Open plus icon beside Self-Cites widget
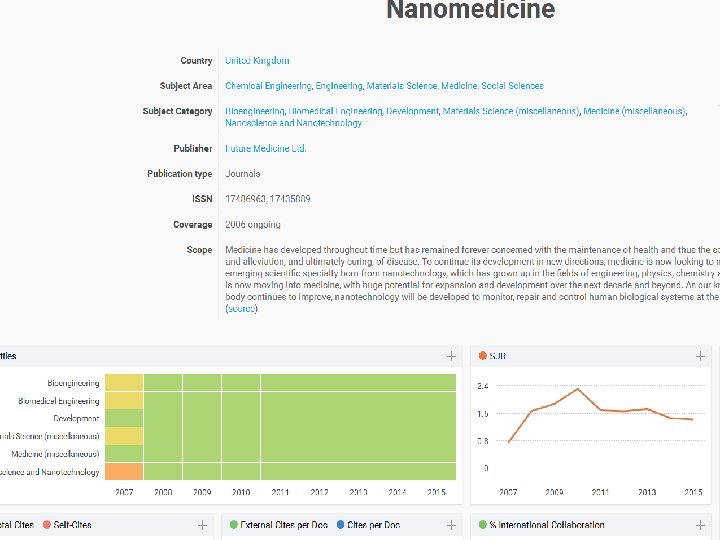Image resolution: width=720 pixels, height=540 pixels. coord(202,525)
